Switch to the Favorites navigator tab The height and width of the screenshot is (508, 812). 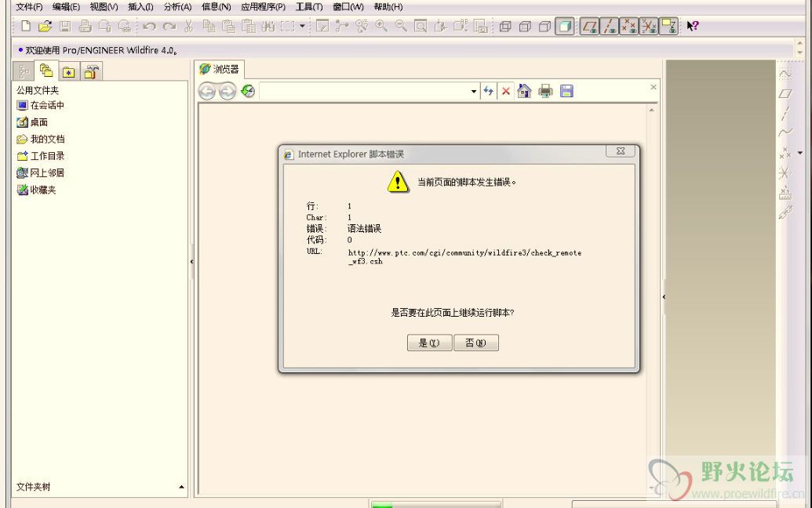tap(69, 71)
